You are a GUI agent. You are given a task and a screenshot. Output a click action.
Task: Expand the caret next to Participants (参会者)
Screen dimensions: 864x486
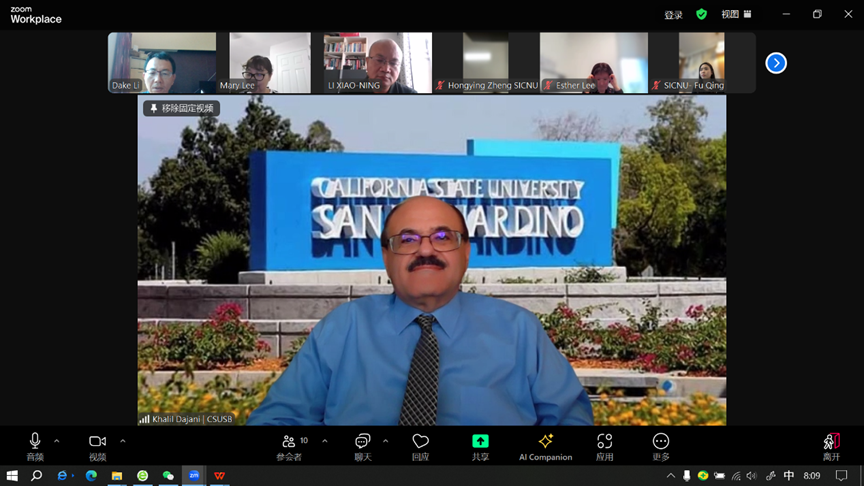(325, 441)
